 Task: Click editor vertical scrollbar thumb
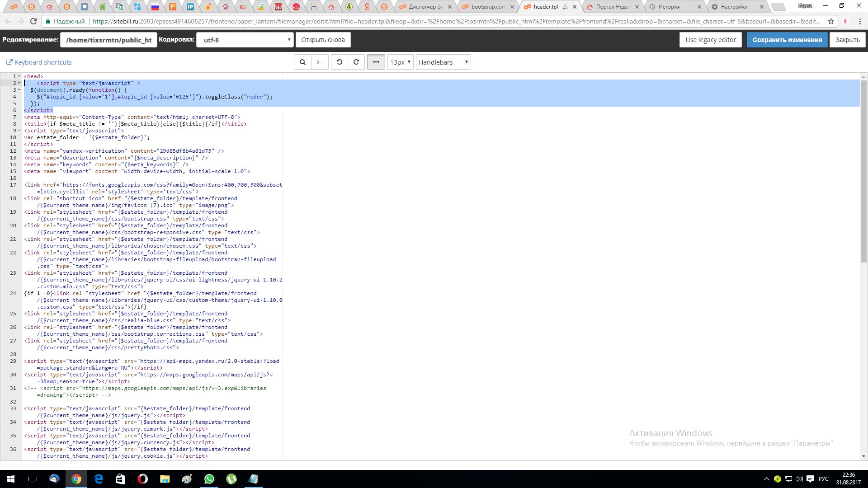click(x=863, y=171)
